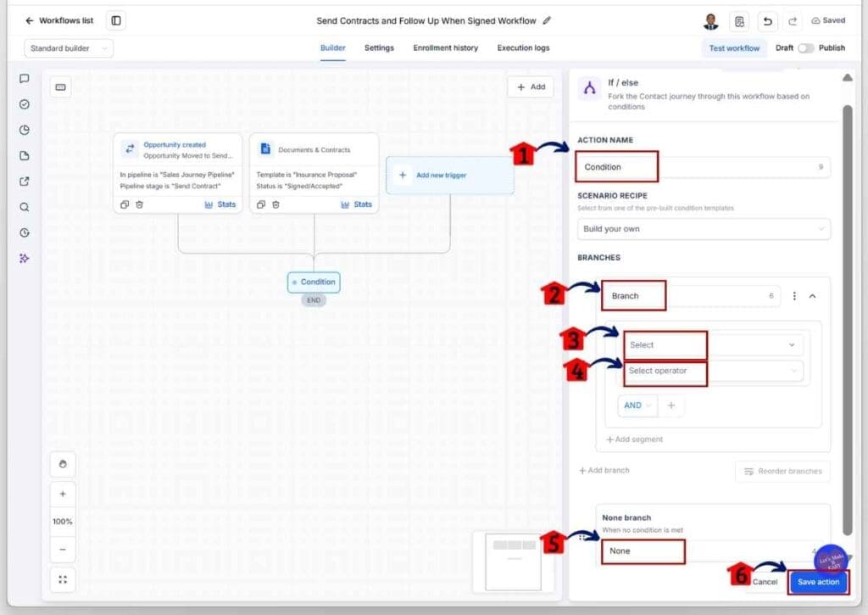Open the document file icon in sidebar
This screenshot has height=615, width=868.
coord(25,156)
